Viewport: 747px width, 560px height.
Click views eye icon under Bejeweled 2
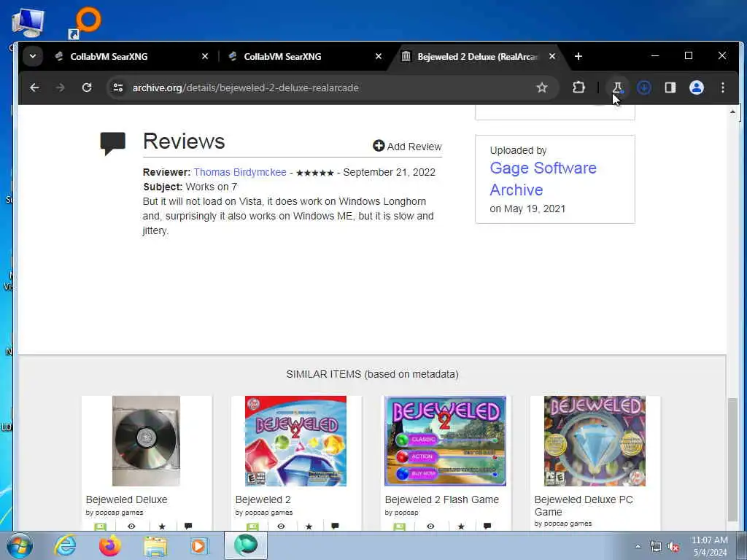(281, 526)
